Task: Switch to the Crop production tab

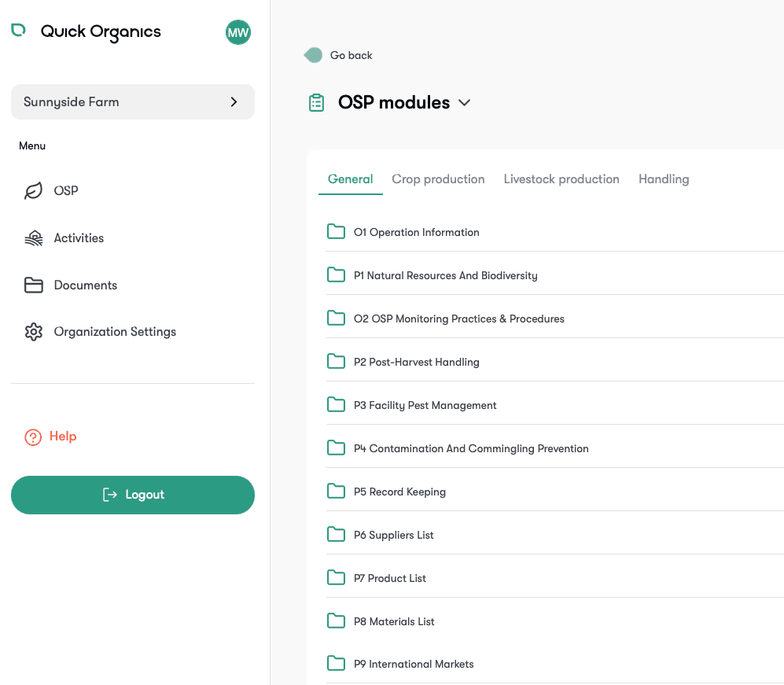Action: (x=438, y=179)
